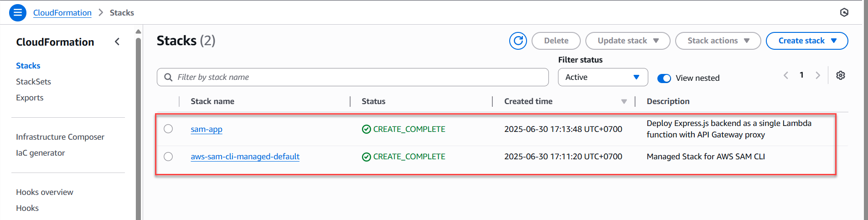Open Stacks in the sidebar

28,66
